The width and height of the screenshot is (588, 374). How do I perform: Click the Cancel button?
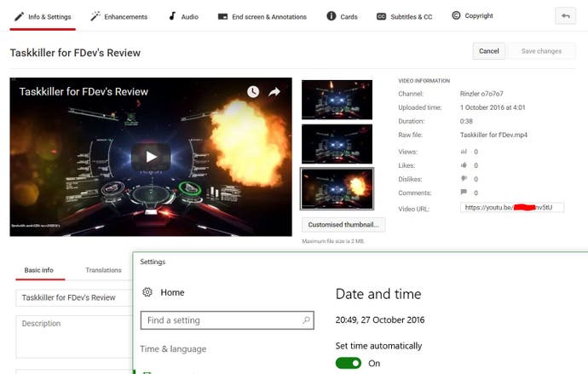(488, 51)
